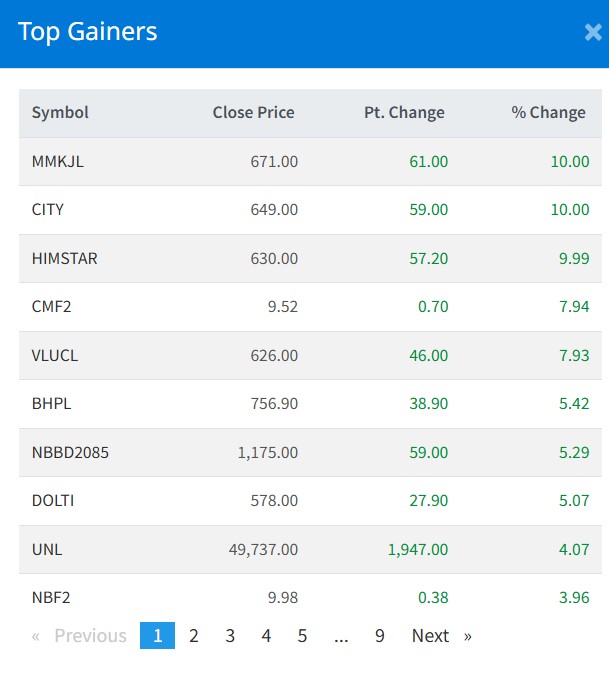The width and height of the screenshot is (609, 683).
Task: Select the MMKJL symbol row
Action: [58, 161]
